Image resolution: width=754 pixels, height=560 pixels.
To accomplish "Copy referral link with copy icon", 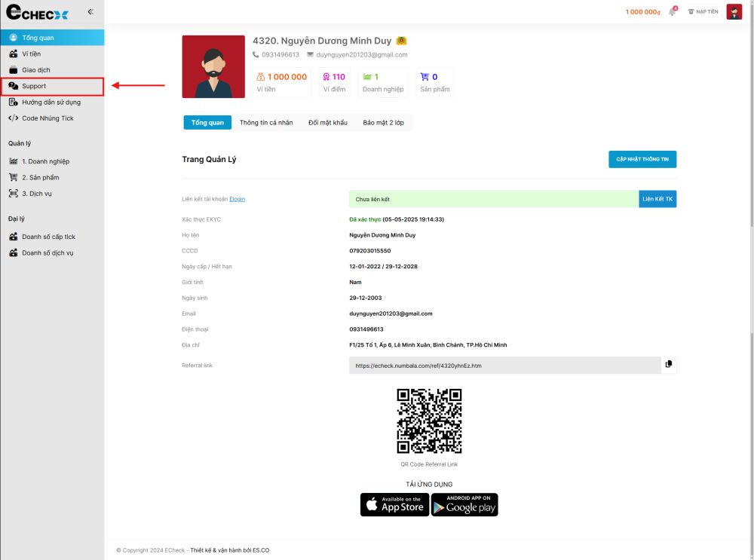I will 668,365.
